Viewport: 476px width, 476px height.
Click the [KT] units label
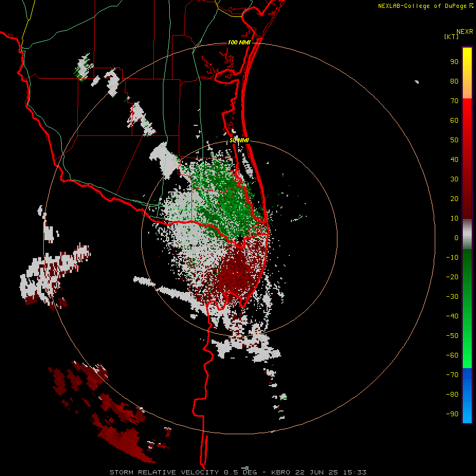pos(451,36)
